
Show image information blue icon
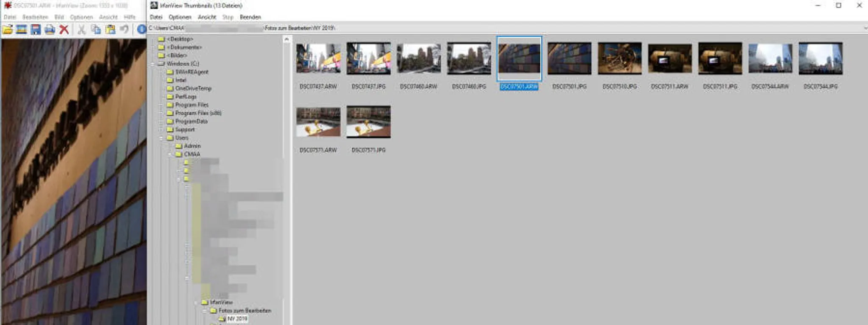(142, 30)
